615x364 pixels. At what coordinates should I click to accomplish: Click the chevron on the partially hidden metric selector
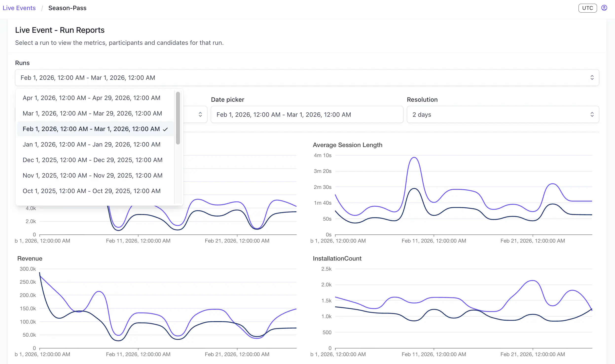tap(200, 114)
